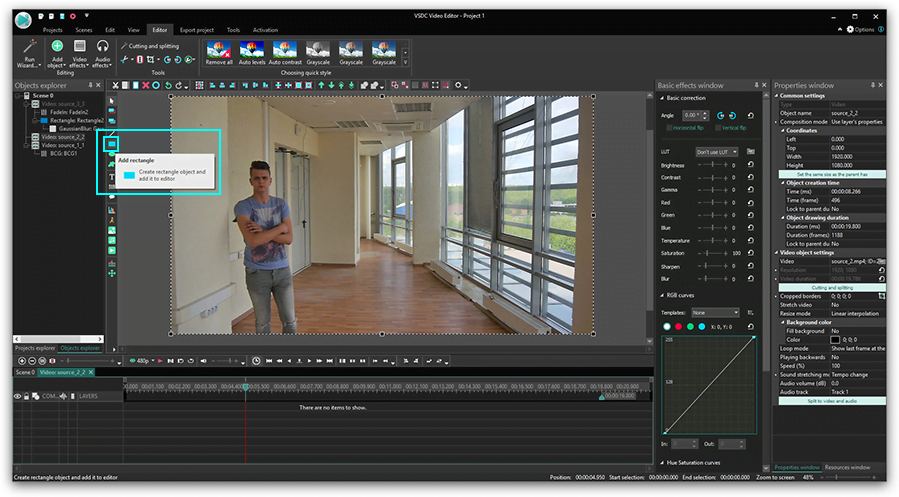Collapse the Basic correction section

pos(662,98)
